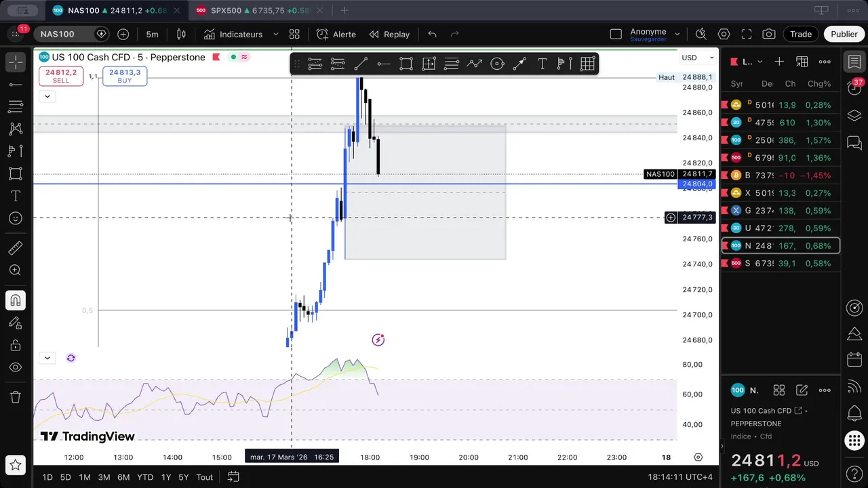Image resolution: width=868 pixels, height=488 pixels.
Task: Select the Tout time range
Action: coord(205,477)
